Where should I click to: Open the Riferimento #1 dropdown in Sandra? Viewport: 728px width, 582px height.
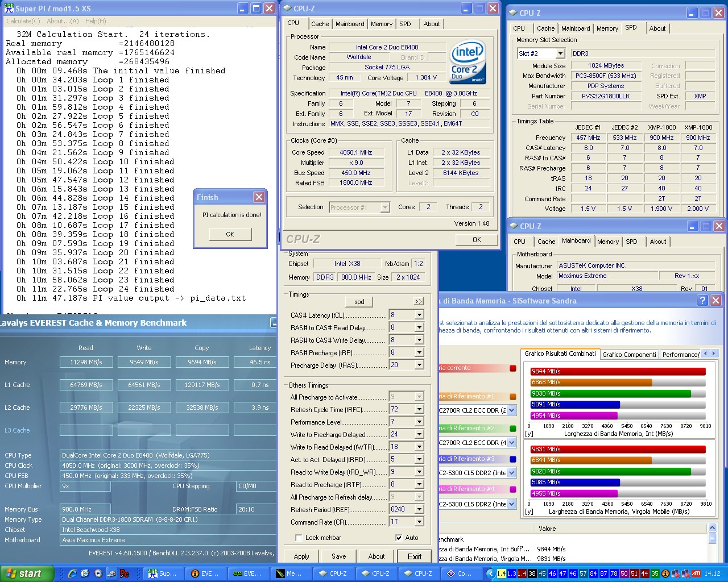(x=511, y=410)
